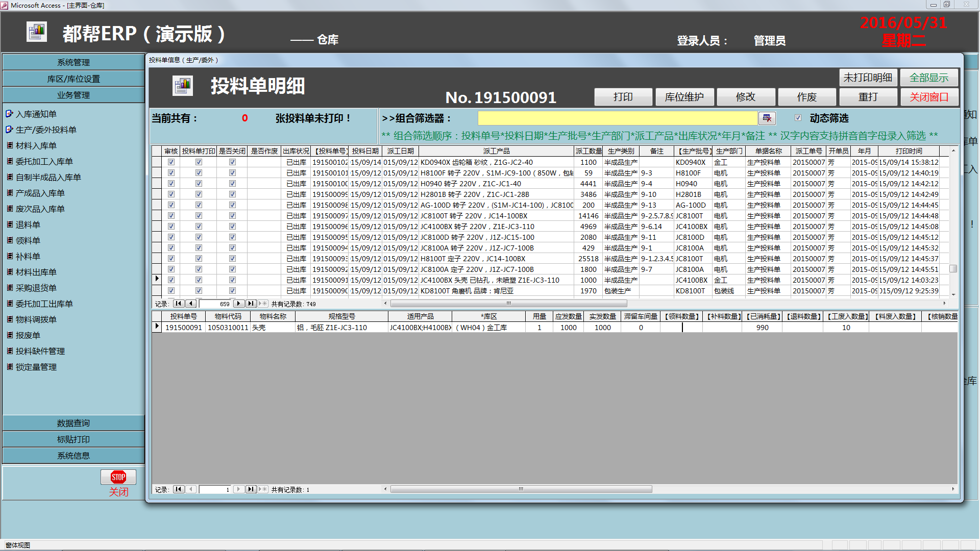Click the 投料单明细 chart icon
980x551 pixels.
click(x=183, y=86)
